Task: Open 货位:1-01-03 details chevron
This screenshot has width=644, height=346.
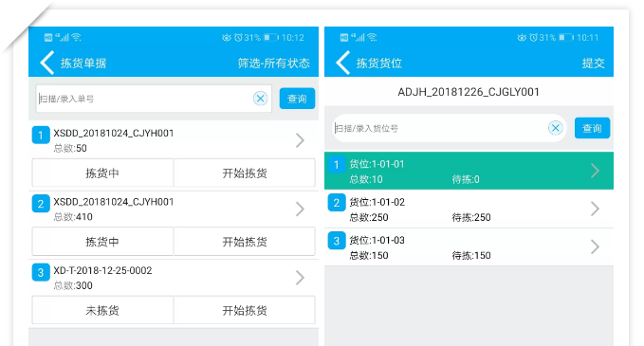Action: click(595, 247)
